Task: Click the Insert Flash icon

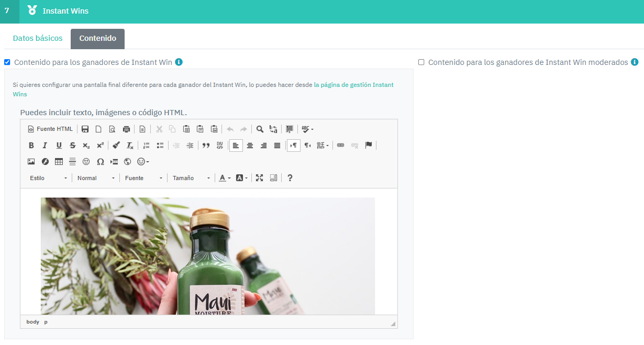Action: tap(45, 162)
